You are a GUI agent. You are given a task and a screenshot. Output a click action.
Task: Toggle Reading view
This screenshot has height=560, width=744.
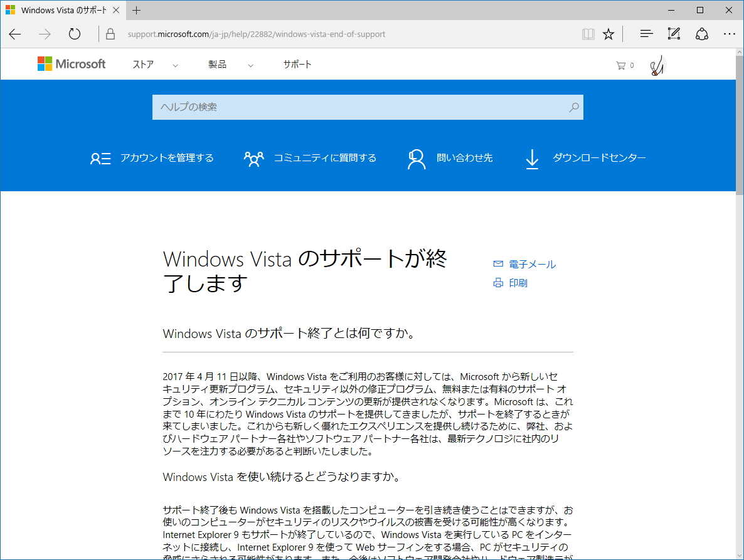tap(588, 34)
